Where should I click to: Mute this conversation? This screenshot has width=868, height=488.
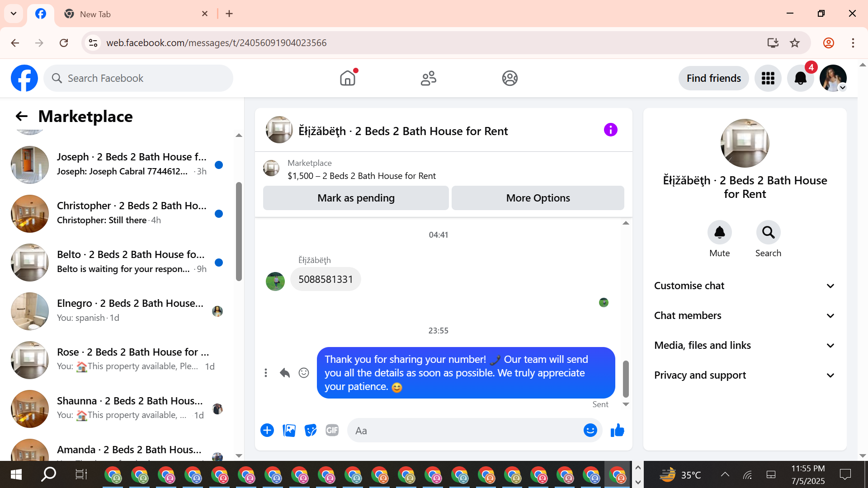click(x=719, y=232)
